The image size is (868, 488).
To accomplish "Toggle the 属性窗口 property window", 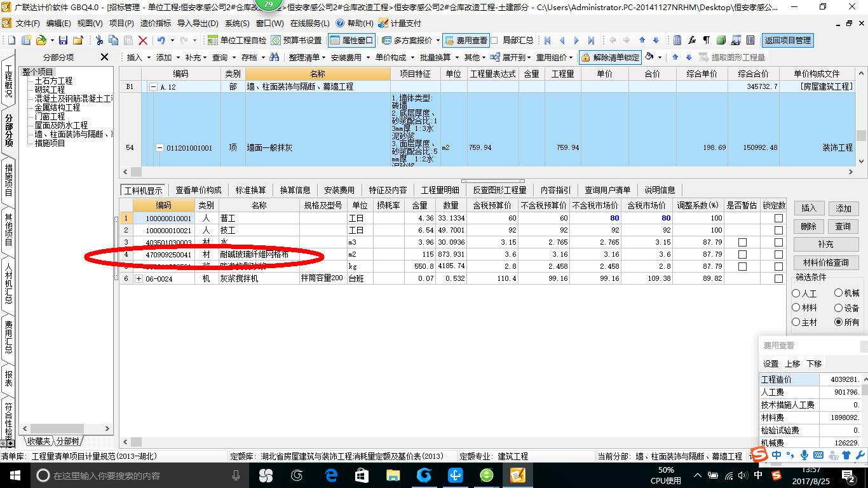I will 352,40.
